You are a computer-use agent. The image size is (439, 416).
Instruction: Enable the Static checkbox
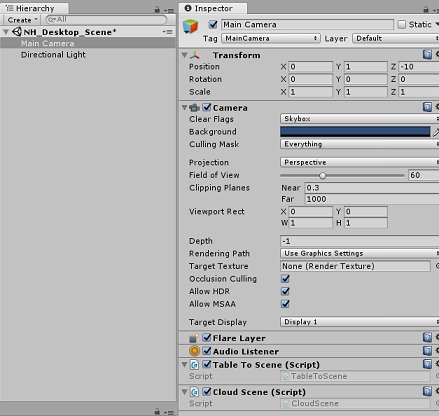coord(402,24)
